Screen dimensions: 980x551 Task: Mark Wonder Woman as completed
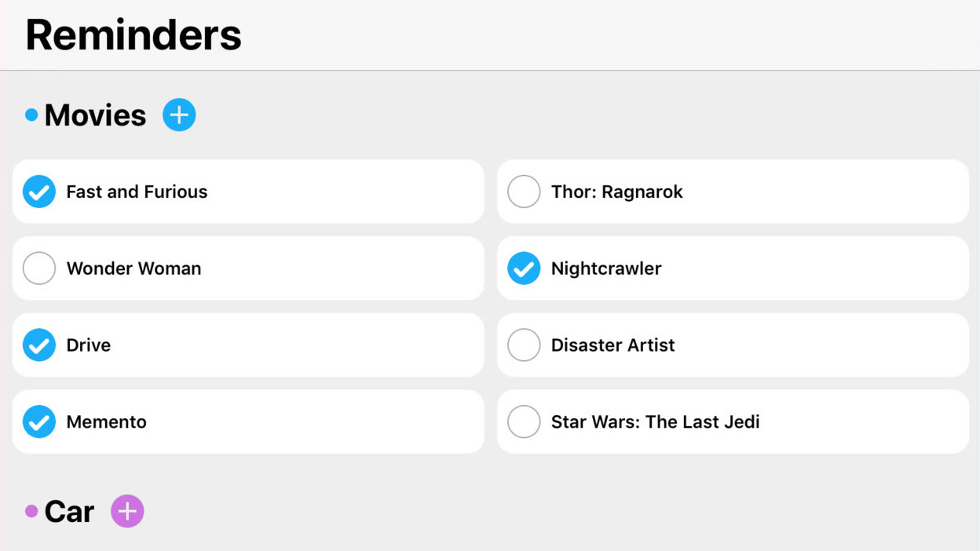(39, 268)
